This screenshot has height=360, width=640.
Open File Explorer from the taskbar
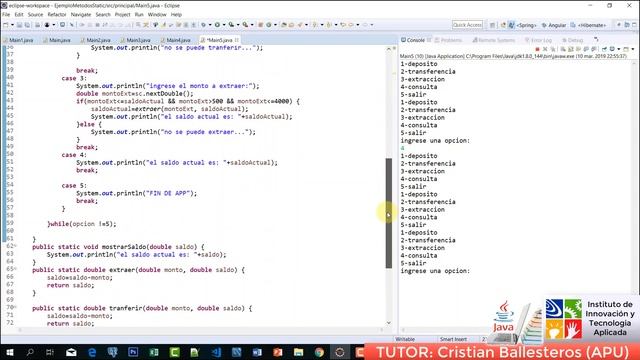coord(298,352)
